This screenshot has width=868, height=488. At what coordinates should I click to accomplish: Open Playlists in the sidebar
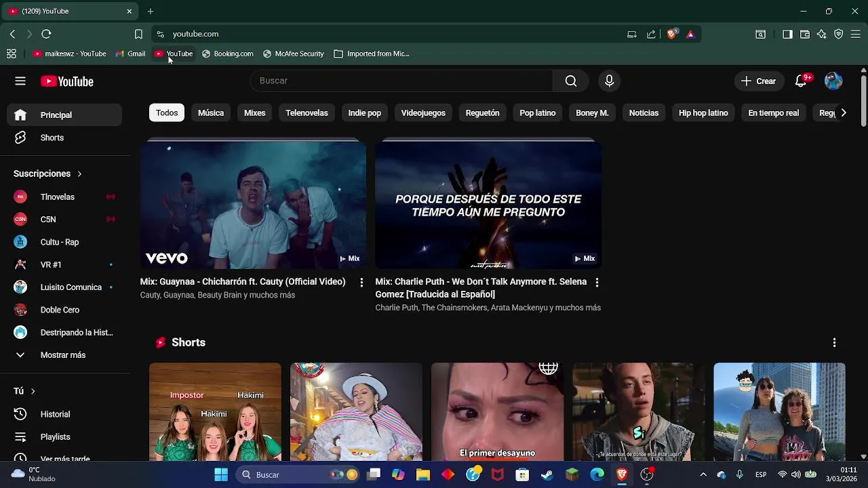64,437
